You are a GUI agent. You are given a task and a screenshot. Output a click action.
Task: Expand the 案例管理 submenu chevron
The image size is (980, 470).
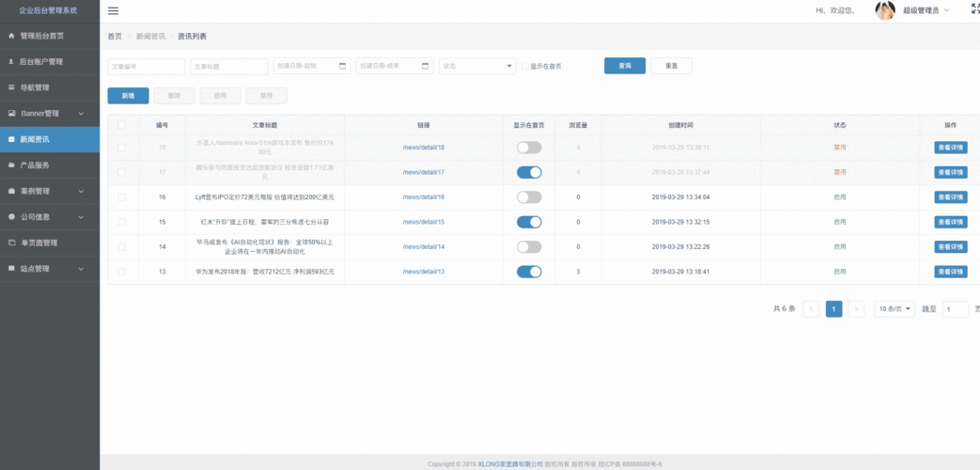coord(81,191)
